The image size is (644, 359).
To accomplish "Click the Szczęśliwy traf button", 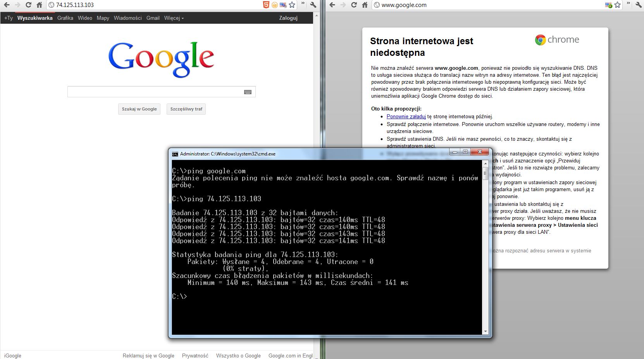I will tap(186, 109).
